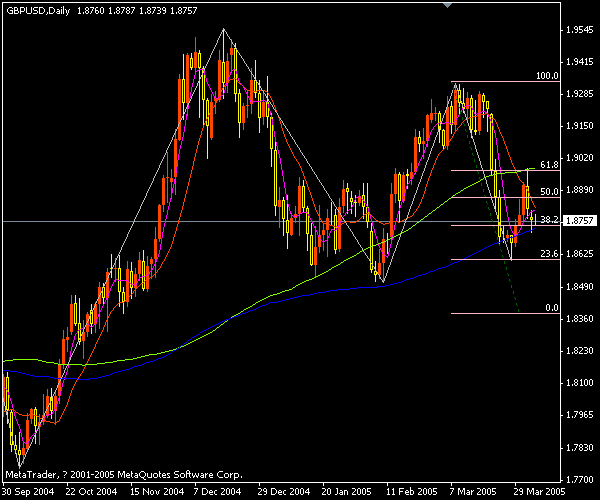Click the 1.9415 price scale value

(x=579, y=62)
